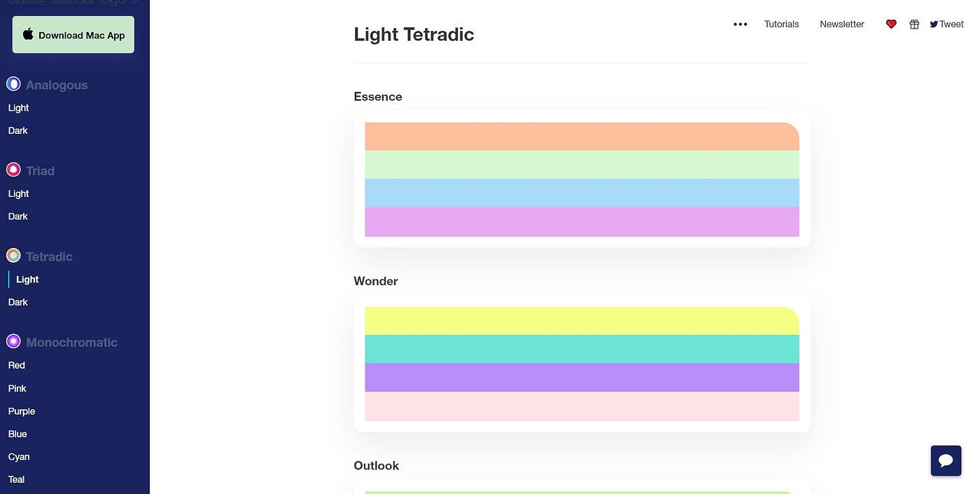Open the three-dot overflow menu
The height and width of the screenshot is (494, 980).
(740, 24)
